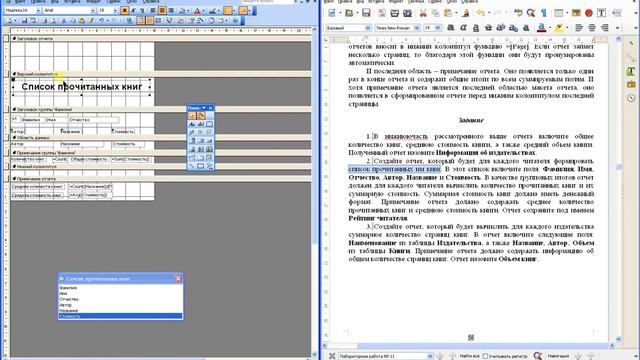Click Find and Replace magnifier in Writer
The width and height of the screenshot is (640, 360).
(531, 13)
